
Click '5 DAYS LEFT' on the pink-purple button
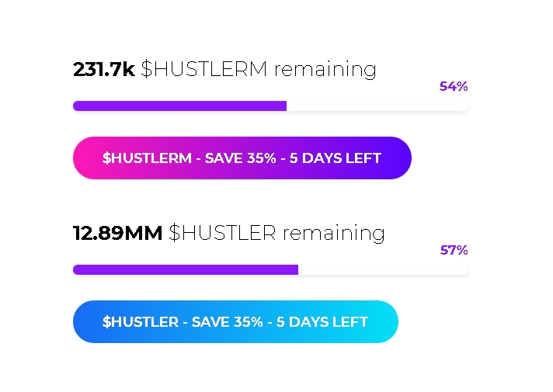[x=335, y=158]
